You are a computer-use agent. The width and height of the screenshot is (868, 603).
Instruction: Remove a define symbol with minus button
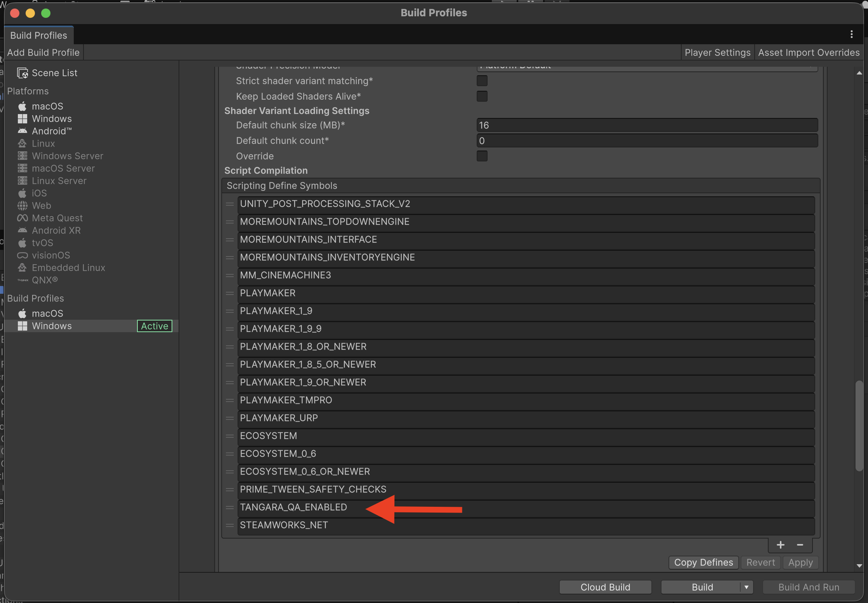coord(800,545)
